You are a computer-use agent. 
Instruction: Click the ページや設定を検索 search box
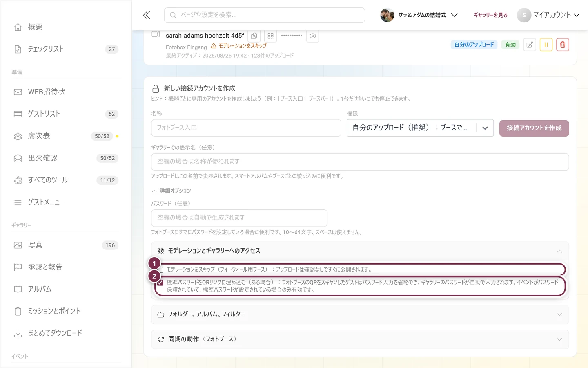click(265, 15)
